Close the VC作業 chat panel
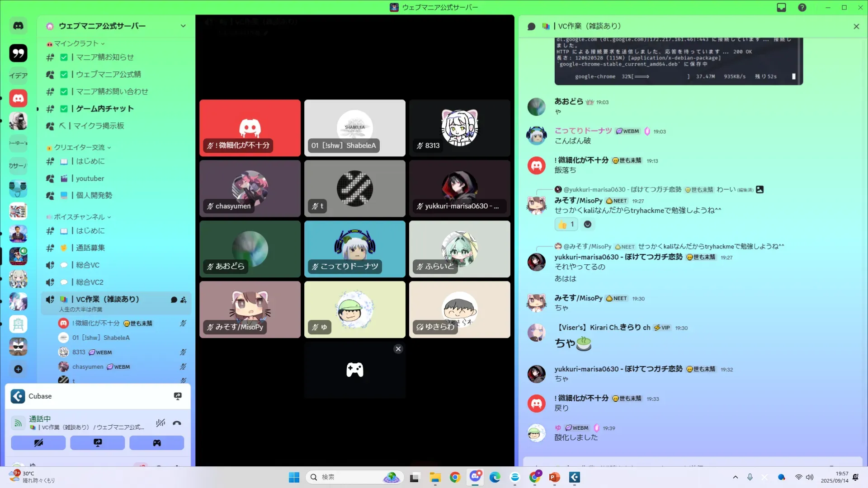Screen dimensions: 868x488 click(856, 26)
